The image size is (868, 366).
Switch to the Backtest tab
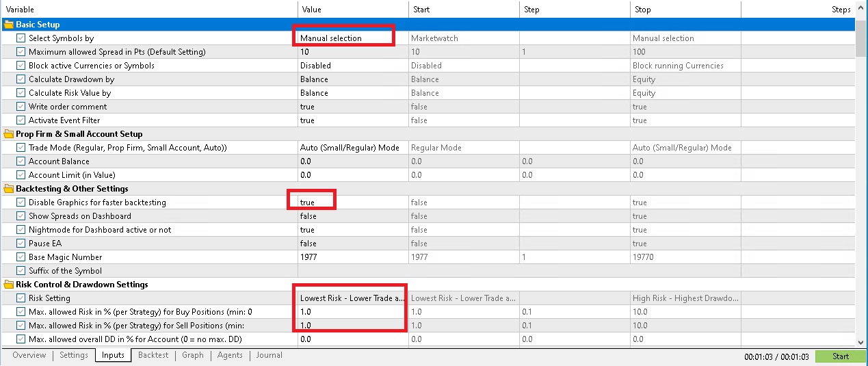pyautogui.click(x=153, y=355)
